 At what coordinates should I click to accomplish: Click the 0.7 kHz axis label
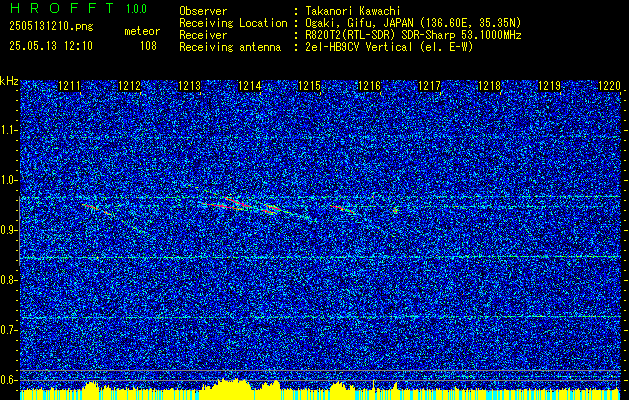[9, 330]
